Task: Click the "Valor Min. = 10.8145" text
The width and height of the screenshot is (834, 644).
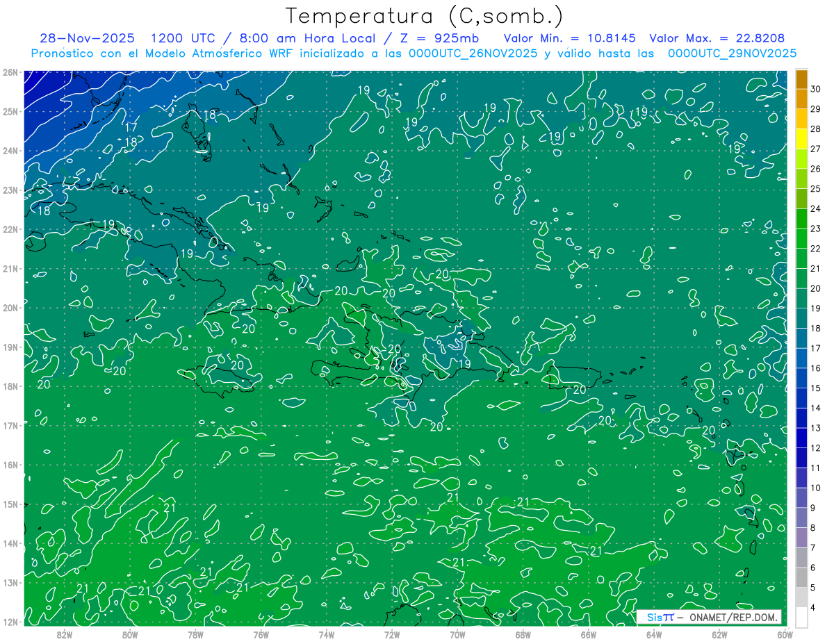Action: point(569,38)
